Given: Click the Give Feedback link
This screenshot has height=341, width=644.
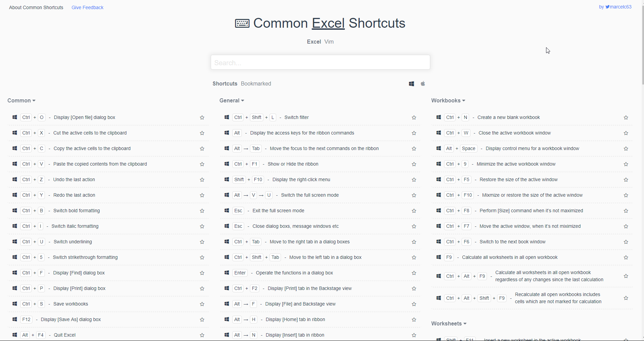Looking at the screenshot, I should click(87, 7).
